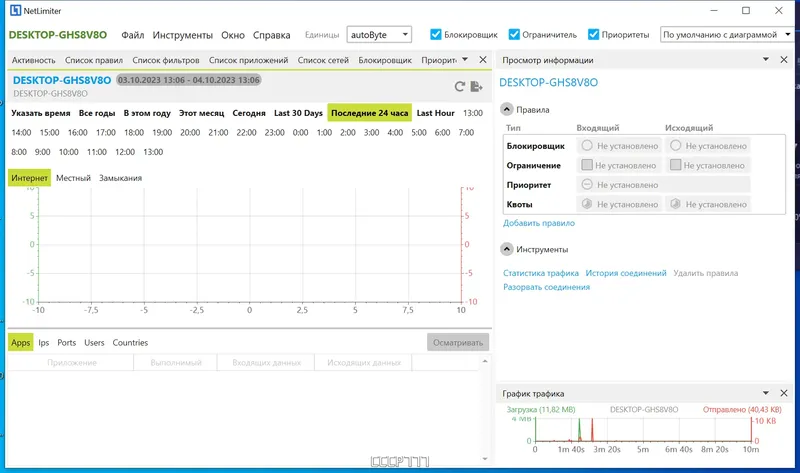Viewport: 800px width, 473px height.
Task: Click the date range 03.10.2023 - 04.10.2023 label
Action: click(189, 80)
